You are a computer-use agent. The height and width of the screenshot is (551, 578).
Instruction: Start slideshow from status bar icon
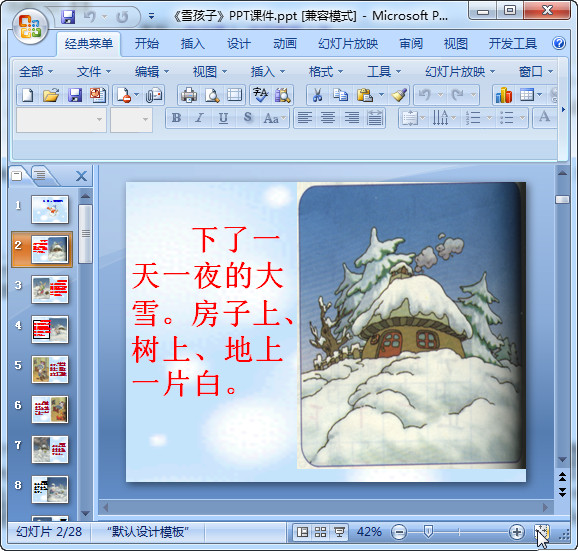coord(339,532)
